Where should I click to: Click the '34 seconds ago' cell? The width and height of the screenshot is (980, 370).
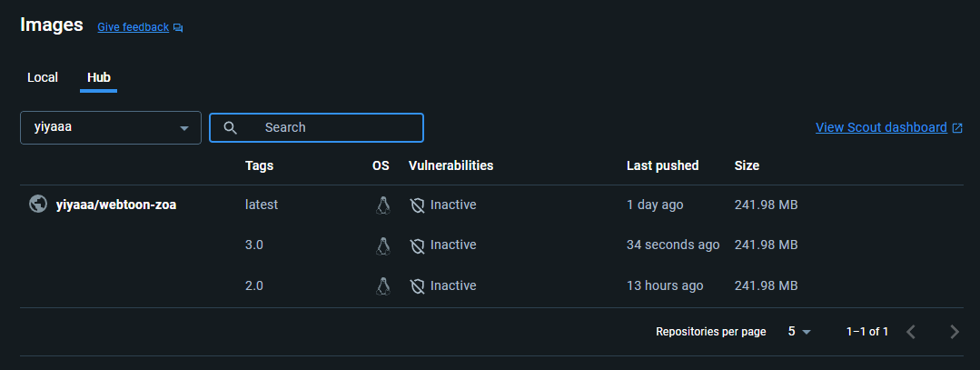(x=673, y=245)
